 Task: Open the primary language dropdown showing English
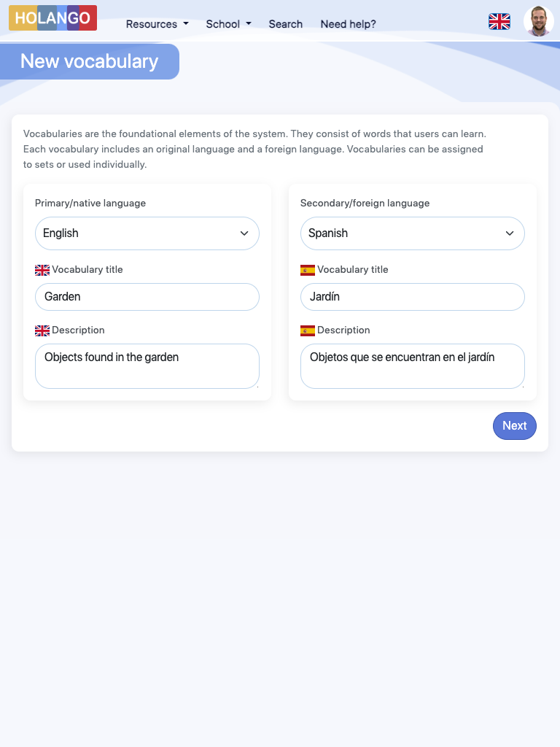coord(147,233)
